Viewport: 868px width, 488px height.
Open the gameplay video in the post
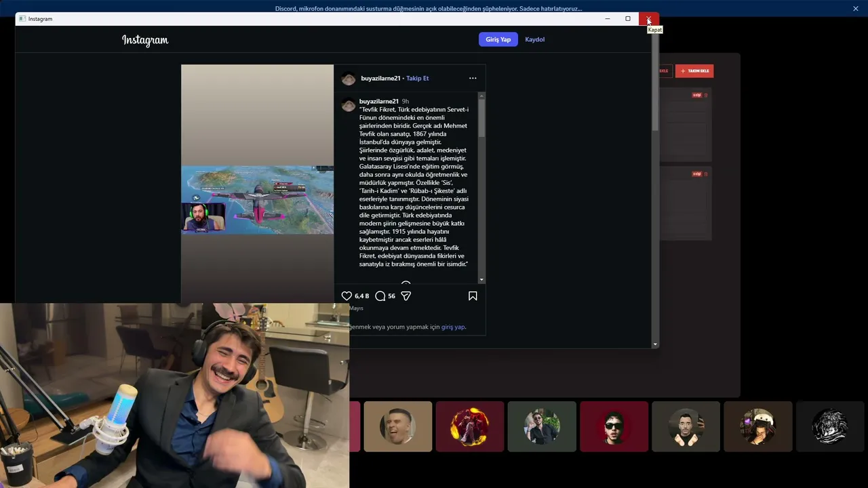click(x=257, y=200)
